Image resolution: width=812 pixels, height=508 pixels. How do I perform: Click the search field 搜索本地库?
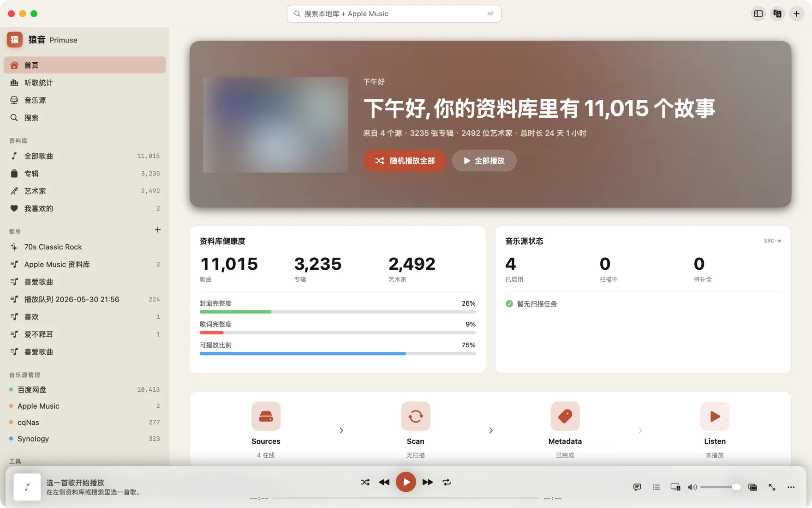click(x=394, y=14)
